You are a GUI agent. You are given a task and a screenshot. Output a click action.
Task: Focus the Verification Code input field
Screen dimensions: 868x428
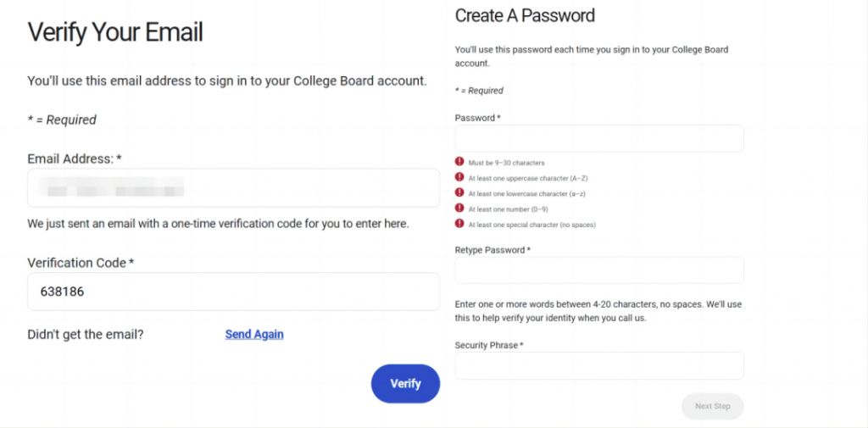coord(234,292)
